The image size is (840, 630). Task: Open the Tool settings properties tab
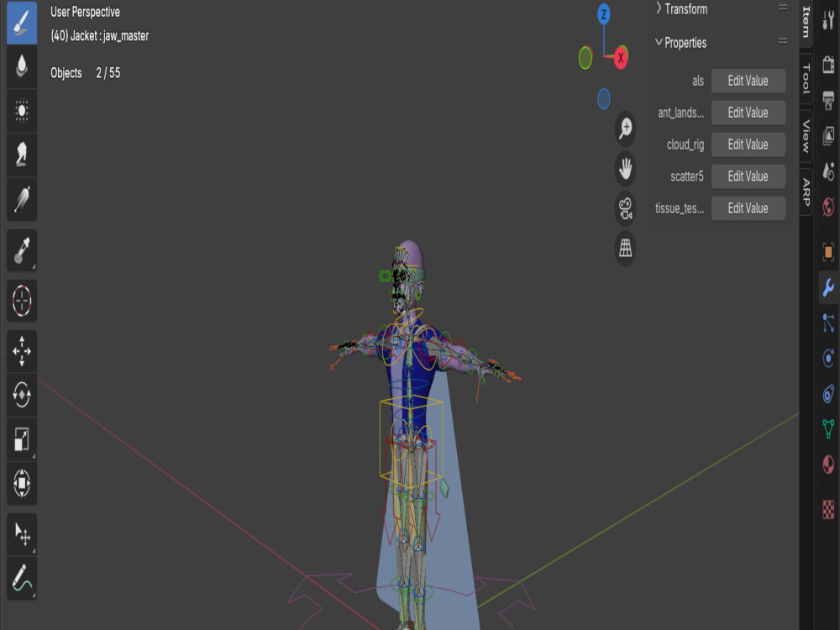coord(828,20)
